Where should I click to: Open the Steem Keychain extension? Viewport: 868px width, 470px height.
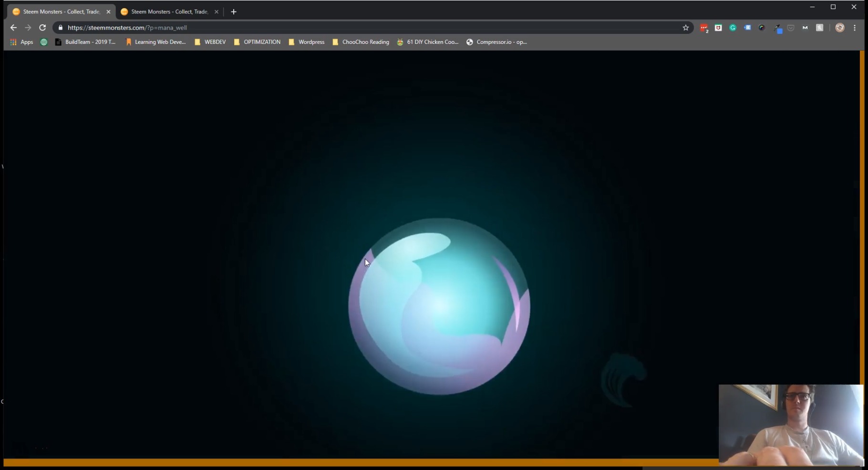click(820, 28)
